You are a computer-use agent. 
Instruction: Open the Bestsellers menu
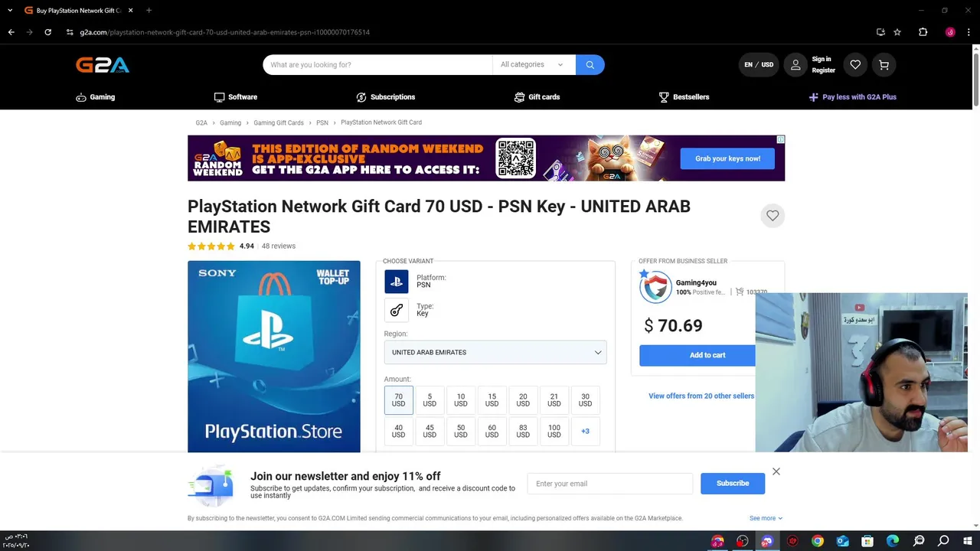coord(684,97)
